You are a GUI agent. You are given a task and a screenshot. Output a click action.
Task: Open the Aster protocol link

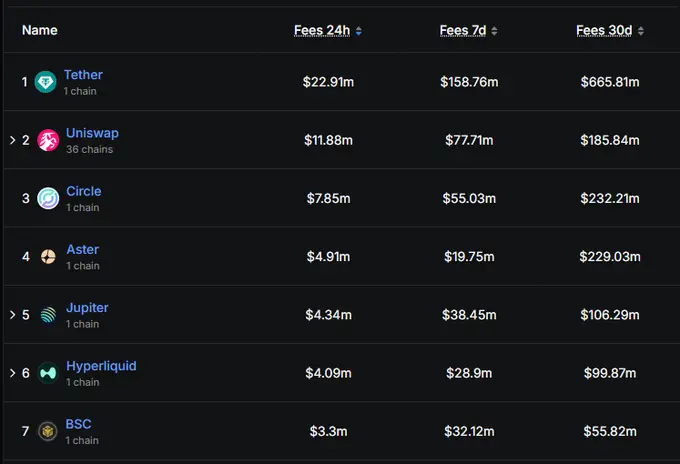pyautogui.click(x=82, y=249)
